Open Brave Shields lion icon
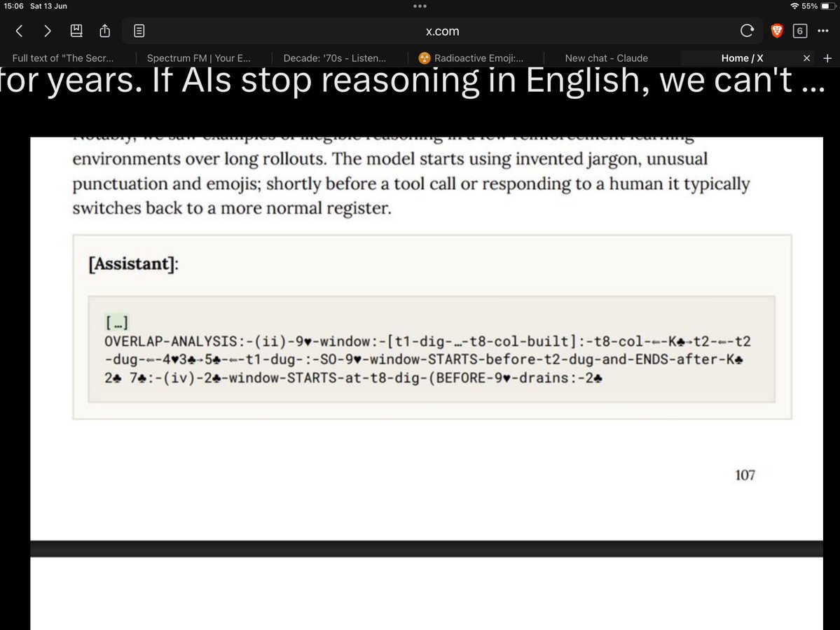This screenshot has width=840, height=630. [x=777, y=31]
